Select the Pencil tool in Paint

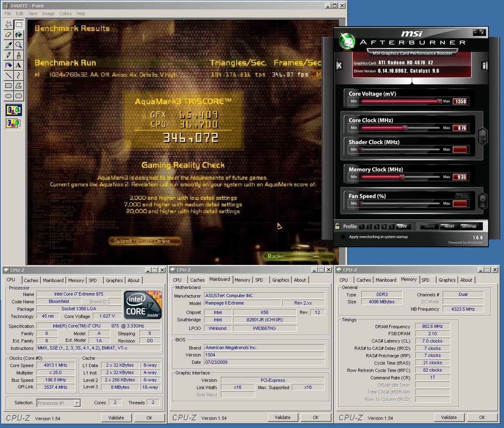click(x=8, y=55)
